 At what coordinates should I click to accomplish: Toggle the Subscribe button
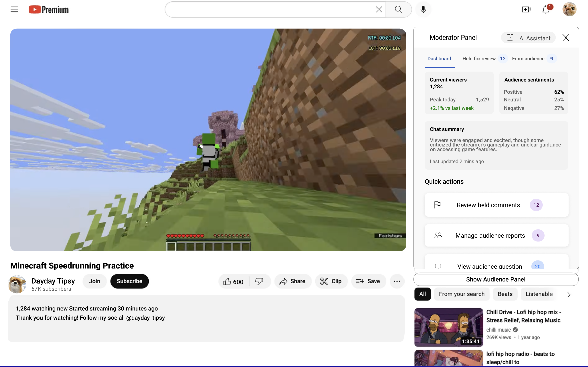pyautogui.click(x=129, y=281)
